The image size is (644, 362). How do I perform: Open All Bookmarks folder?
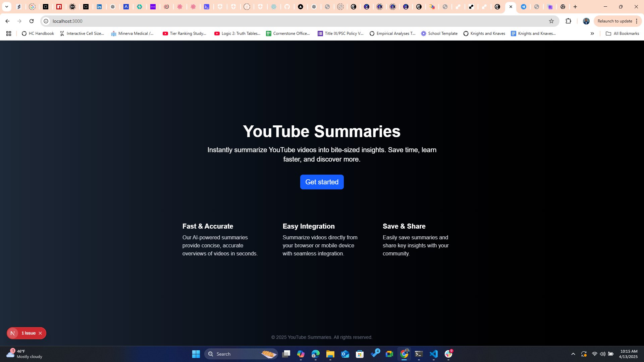(622, 34)
